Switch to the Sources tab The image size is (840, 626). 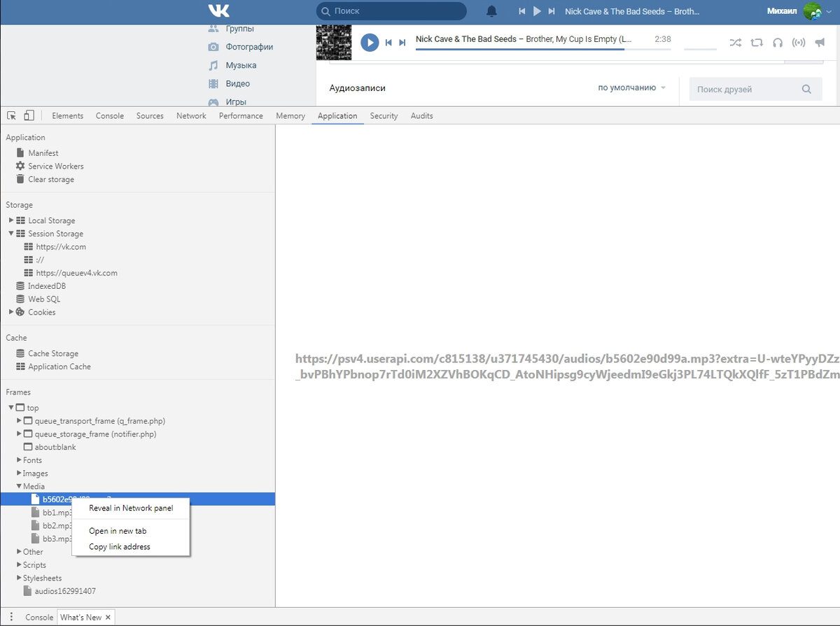pyautogui.click(x=150, y=116)
